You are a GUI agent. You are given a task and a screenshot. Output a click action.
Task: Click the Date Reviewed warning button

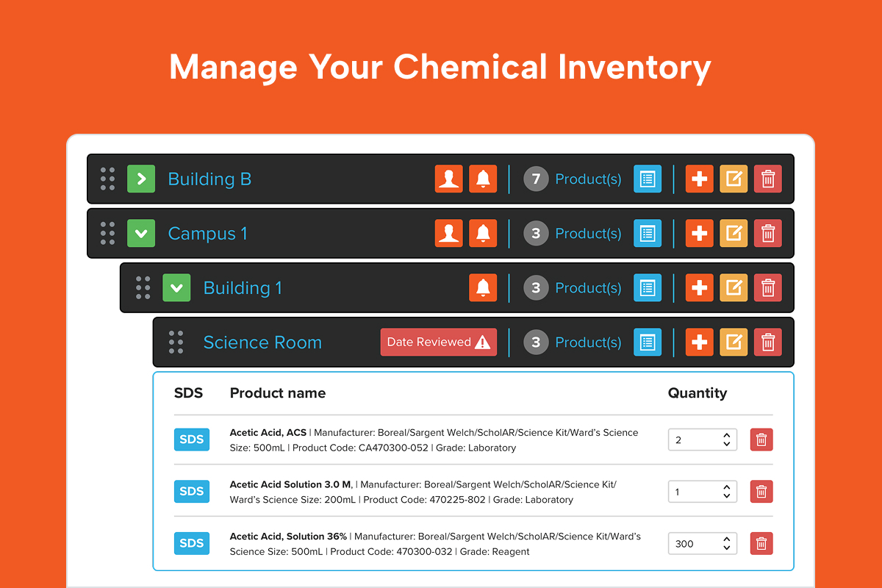pos(438,342)
